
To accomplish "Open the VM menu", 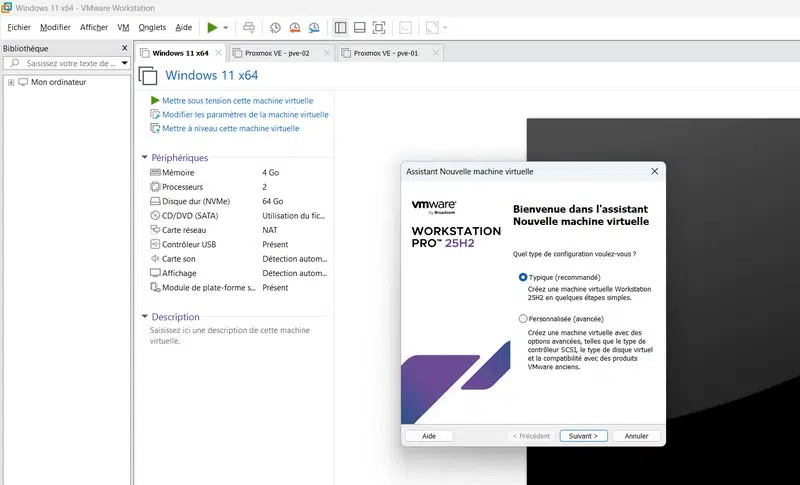I will [123, 28].
